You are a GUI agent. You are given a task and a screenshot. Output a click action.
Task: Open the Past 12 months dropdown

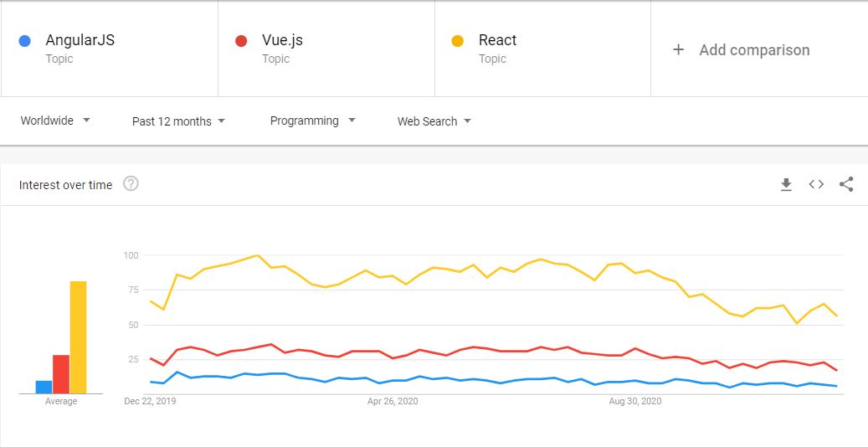[x=179, y=121]
